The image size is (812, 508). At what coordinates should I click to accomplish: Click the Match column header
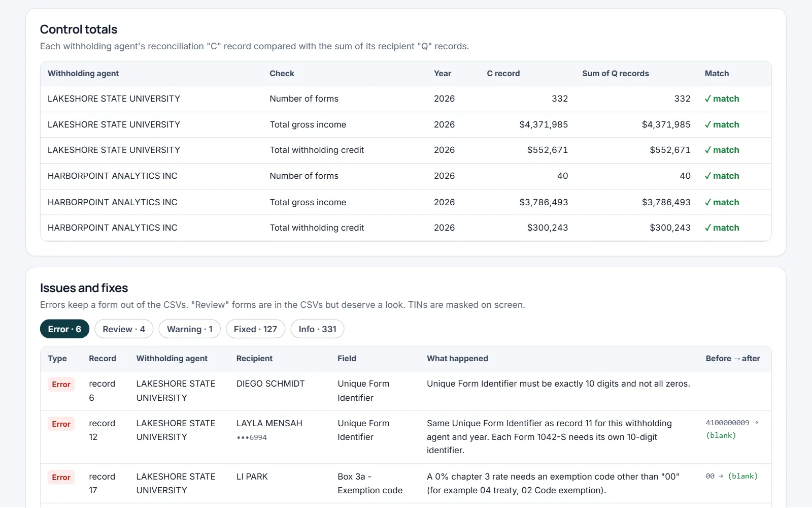717,74
